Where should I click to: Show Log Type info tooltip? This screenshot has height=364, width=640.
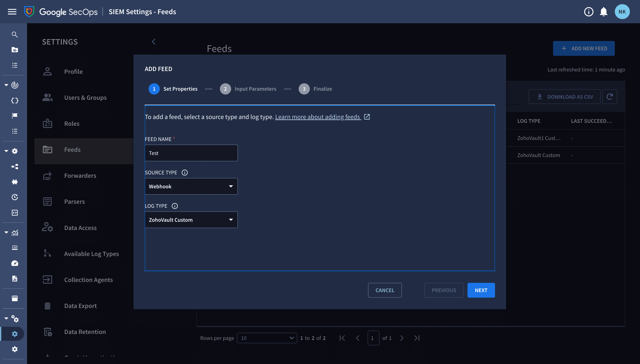point(175,206)
